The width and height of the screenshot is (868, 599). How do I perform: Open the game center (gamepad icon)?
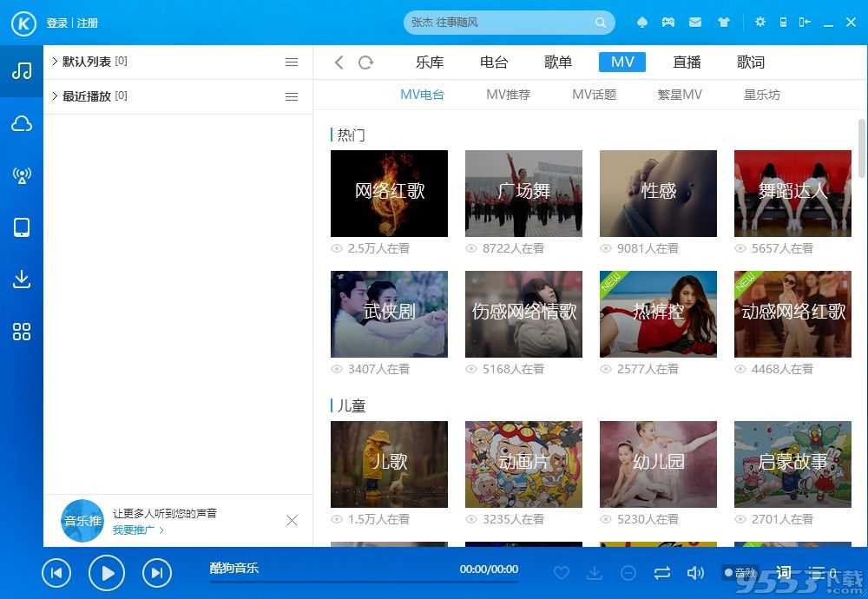click(667, 22)
